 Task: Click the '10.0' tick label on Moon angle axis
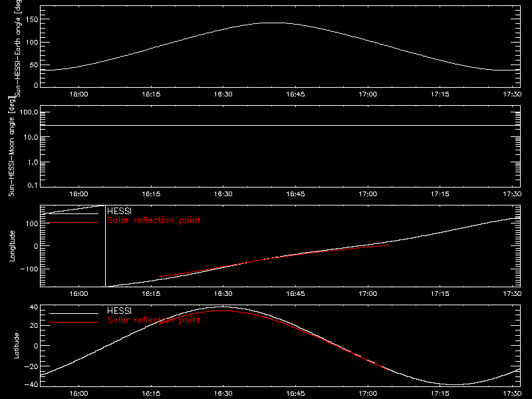(x=31, y=137)
